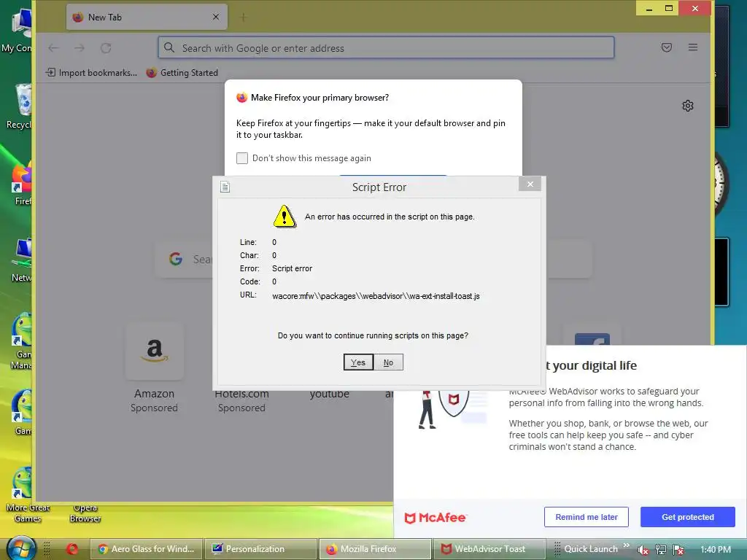The height and width of the screenshot is (560, 747).
Task: Maximize the Firefox window
Action: (x=669, y=8)
